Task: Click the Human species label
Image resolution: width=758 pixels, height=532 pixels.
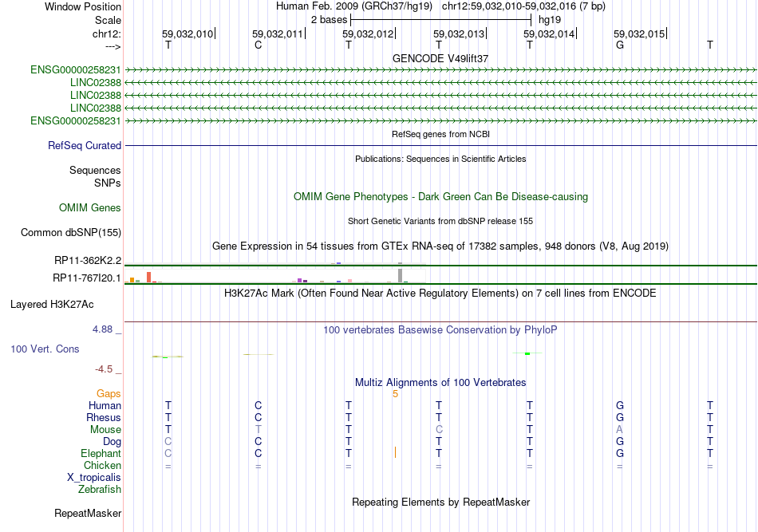Action: pyautogui.click(x=105, y=406)
